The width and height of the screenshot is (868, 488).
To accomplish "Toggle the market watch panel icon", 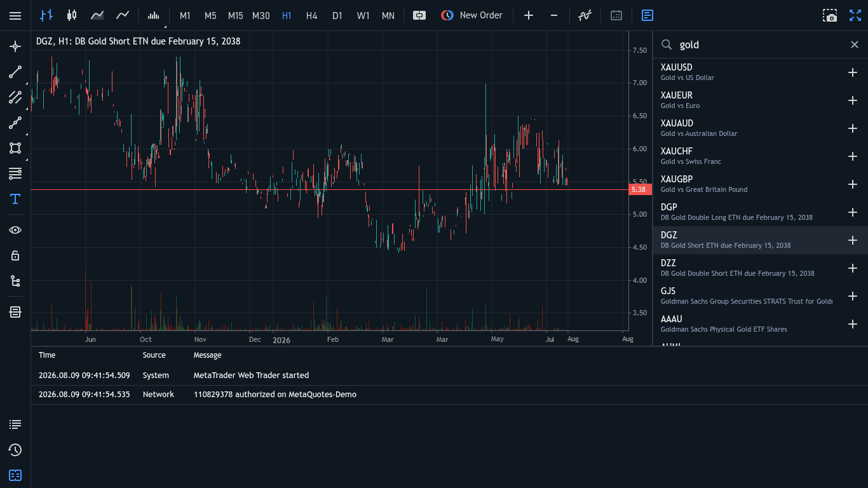I will [648, 15].
